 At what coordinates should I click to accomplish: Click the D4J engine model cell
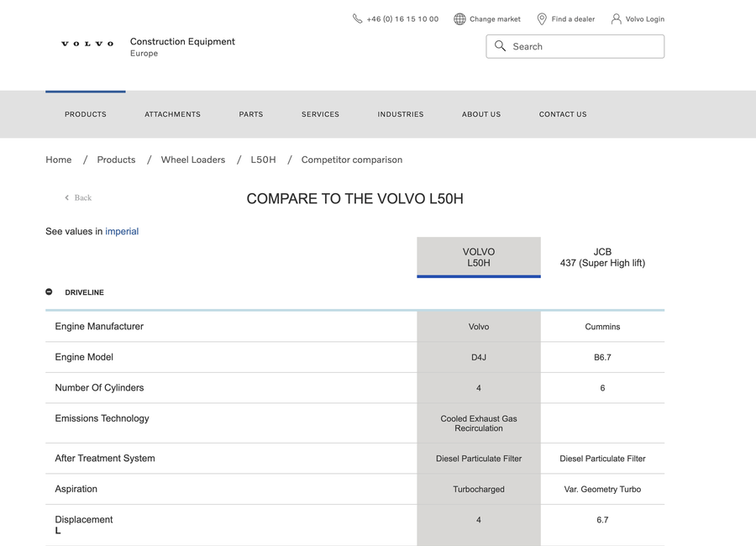[x=479, y=357]
